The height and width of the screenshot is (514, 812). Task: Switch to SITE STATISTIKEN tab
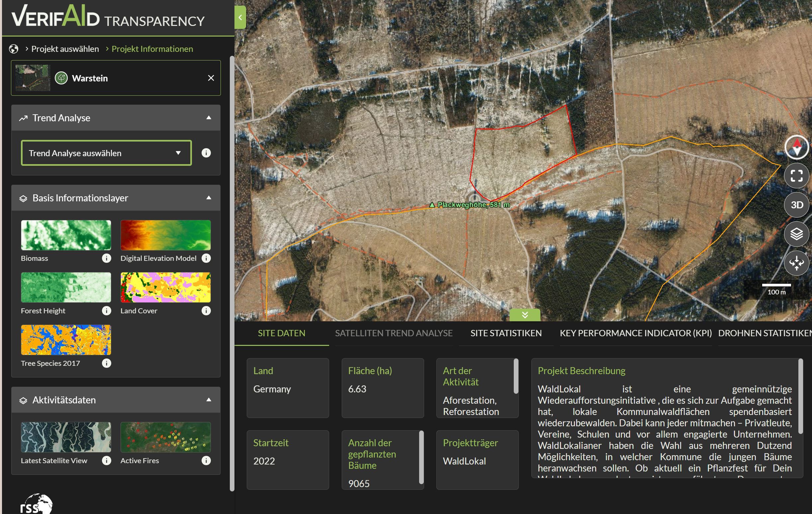click(x=506, y=333)
